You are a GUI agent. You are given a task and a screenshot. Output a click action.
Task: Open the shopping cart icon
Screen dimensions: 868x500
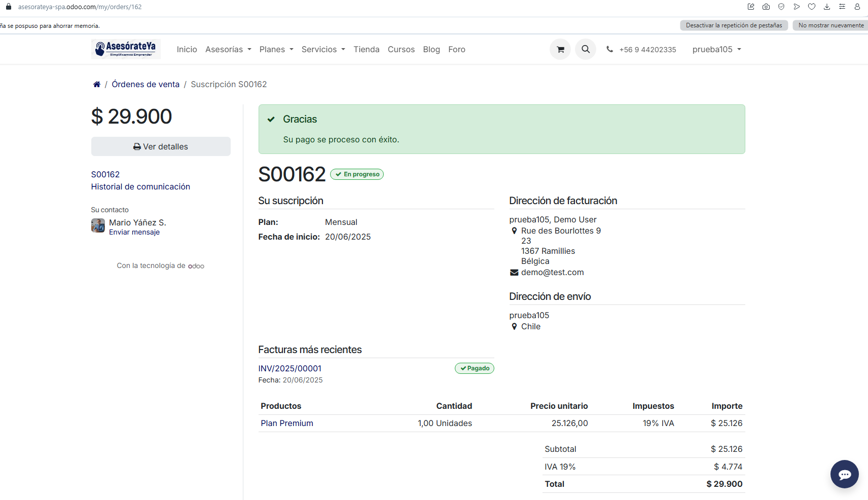[560, 50]
